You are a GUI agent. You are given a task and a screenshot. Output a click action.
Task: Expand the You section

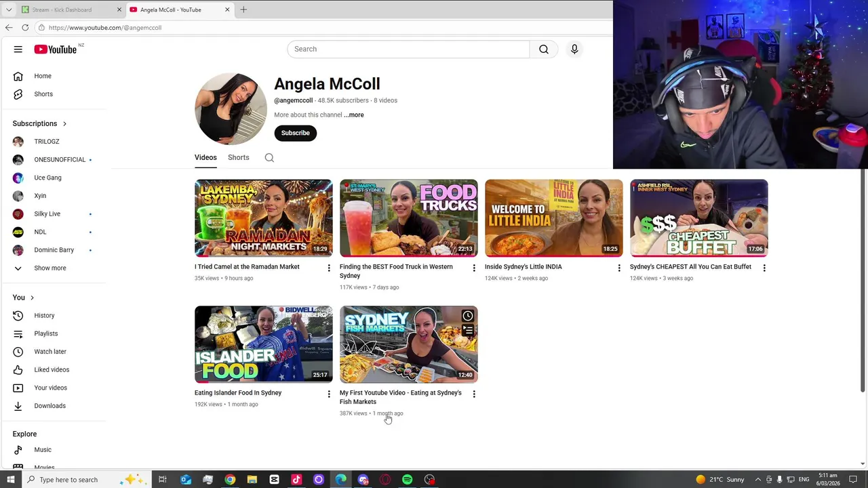23,298
